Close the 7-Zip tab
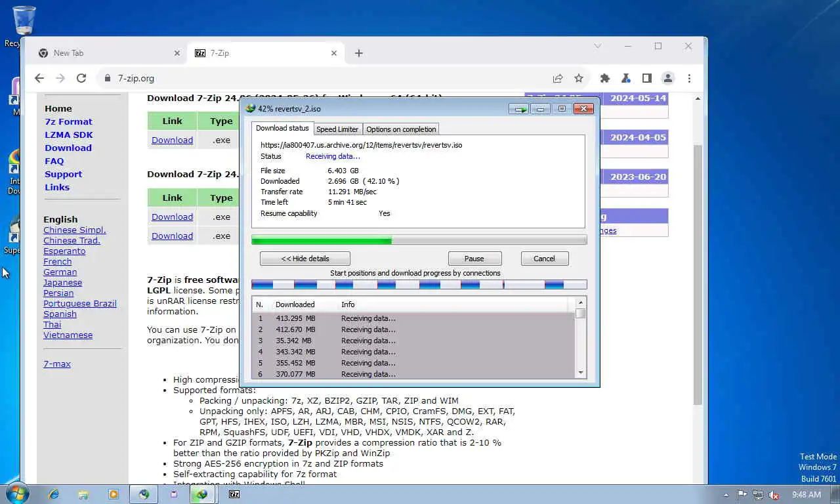840x504 pixels. (334, 53)
